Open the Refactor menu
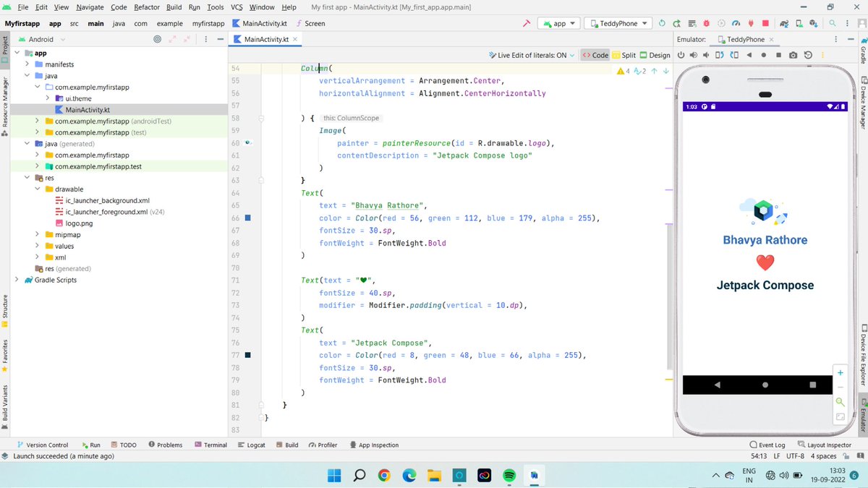 [x=147, y=7]
